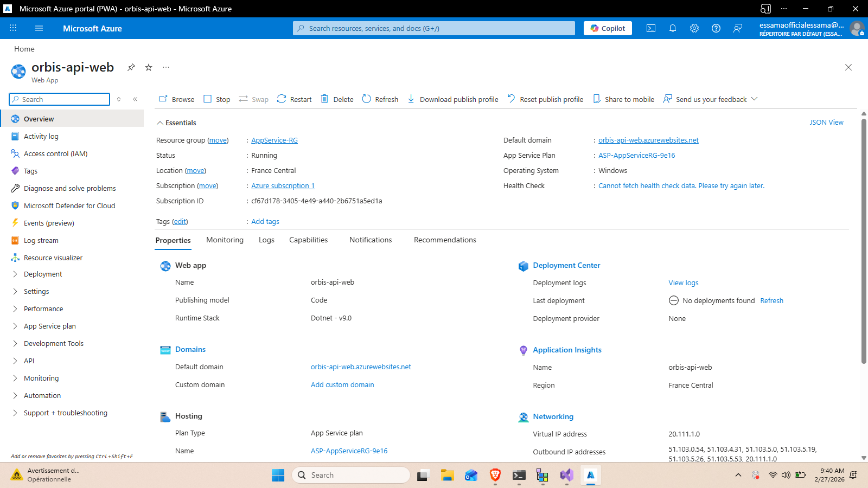The height and width of the screenshot is (488, 868).
Task: Open the Azure subscription 1 link
Action: coord(283,186)
